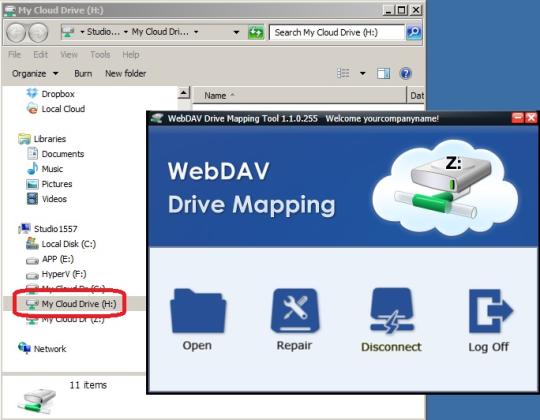Open the view options dropdown arrow
The height and width of the screenshot is (420, 540).
[363, 73]
